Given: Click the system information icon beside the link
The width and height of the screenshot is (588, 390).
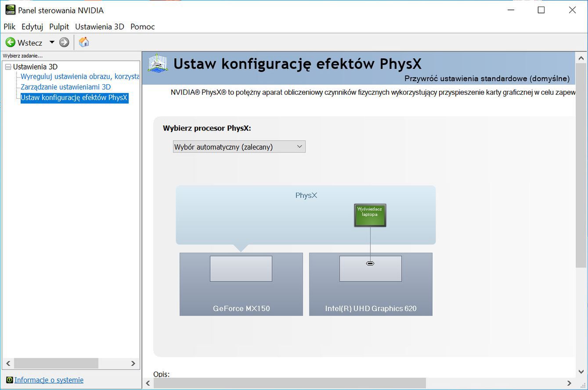Looking at the screenshot, I should pyautogui.click(x=9, y=380).
